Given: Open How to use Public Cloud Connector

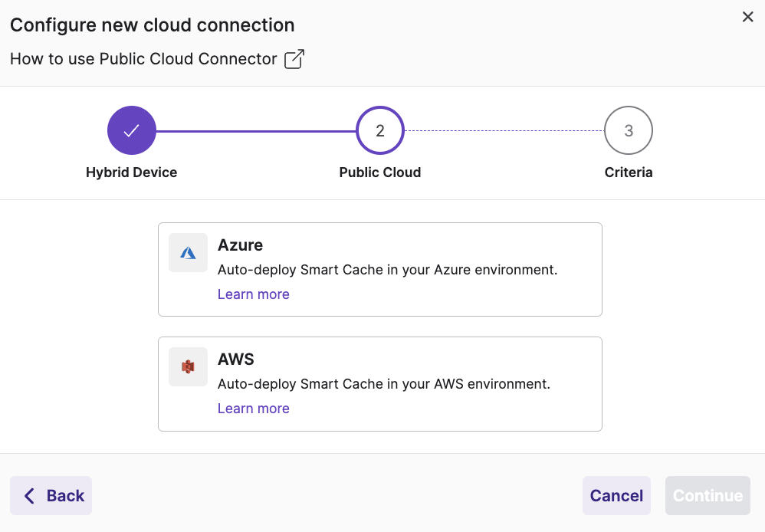Looking at the screenshot, I should [x=143, y=59].
